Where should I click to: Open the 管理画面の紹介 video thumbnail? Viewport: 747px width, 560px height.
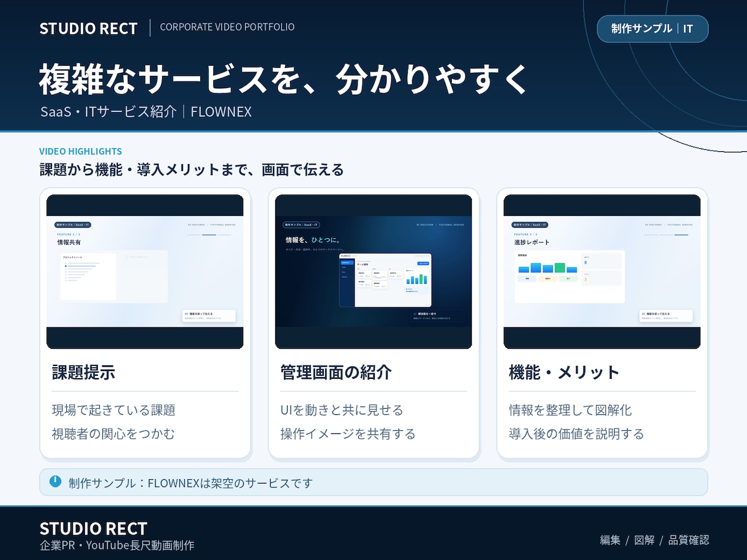374,272
